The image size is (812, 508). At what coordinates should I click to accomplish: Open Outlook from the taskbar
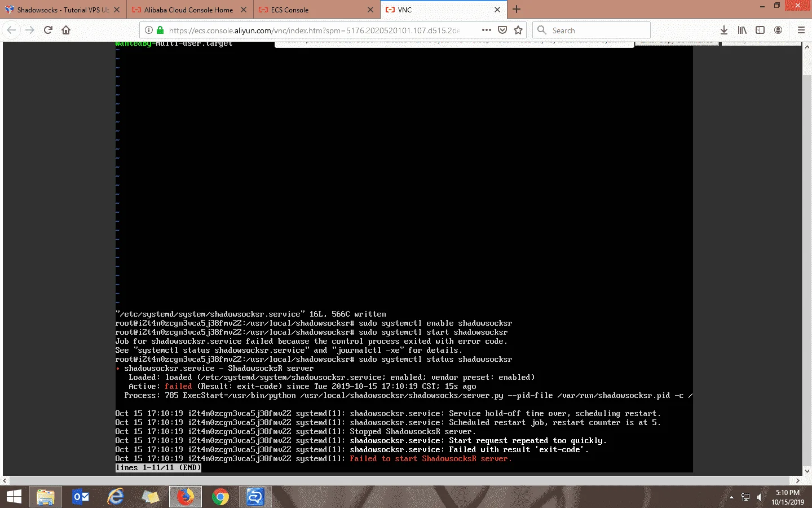(x=81, y=497)
